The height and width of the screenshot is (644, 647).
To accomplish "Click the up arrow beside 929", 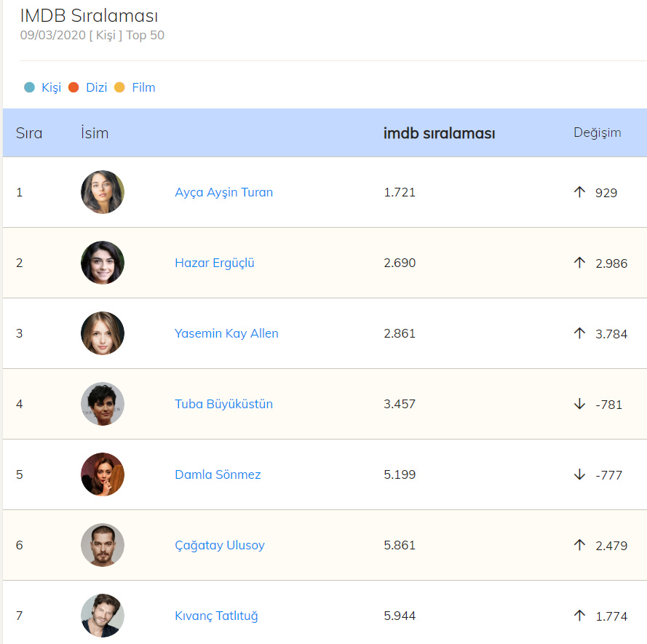I will pos(579,193).
